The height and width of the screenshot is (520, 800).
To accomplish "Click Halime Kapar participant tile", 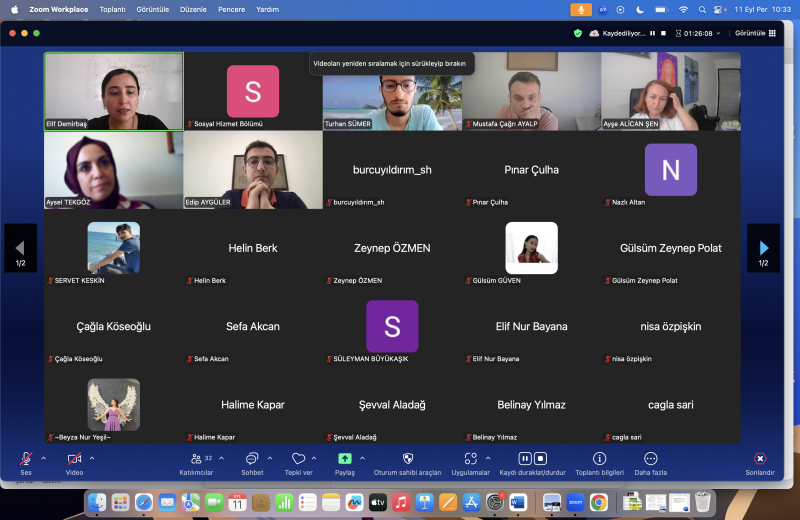I will tap(253, 405).
